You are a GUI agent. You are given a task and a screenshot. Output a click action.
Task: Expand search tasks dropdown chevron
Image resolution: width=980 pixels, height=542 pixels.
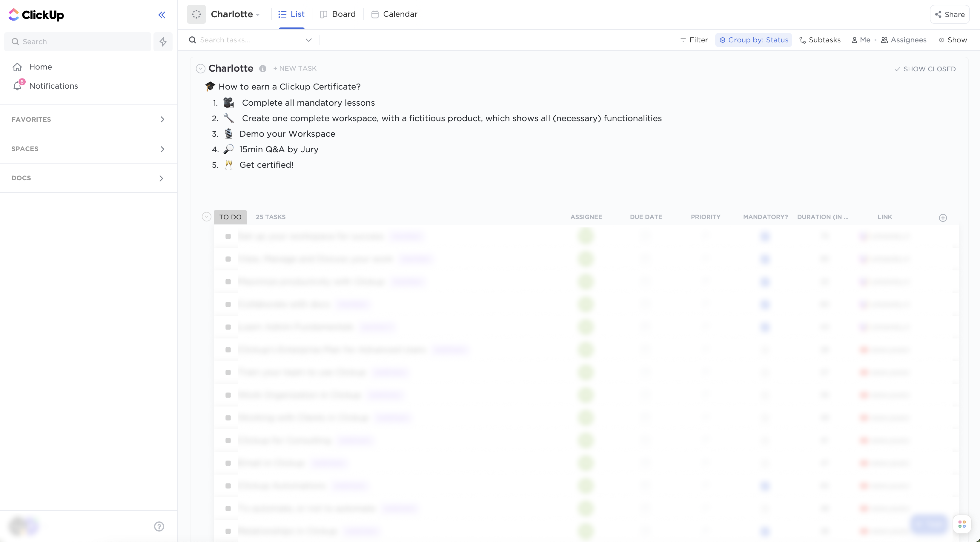pyautogui.click(x=308, y=40)
